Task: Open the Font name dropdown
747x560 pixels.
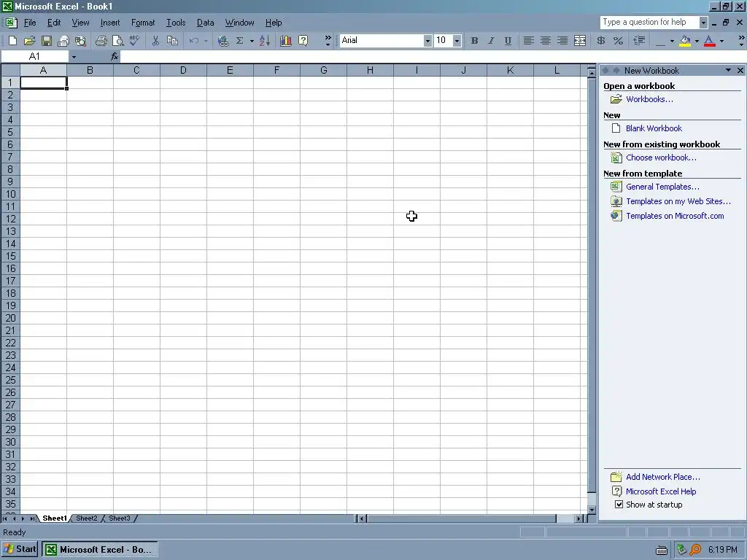Action: (427, 41)
